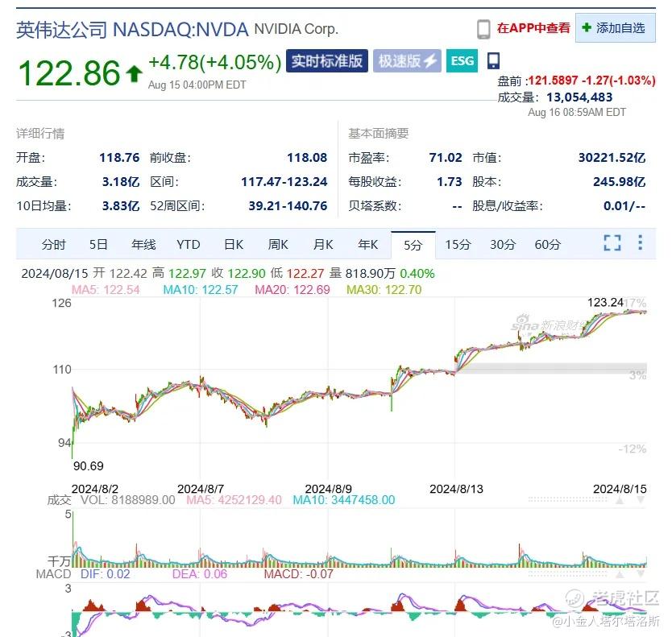Click the down triangle on the 成交 volume row
The height and width of the screenshot is (637, 672).
pos(641,500)
